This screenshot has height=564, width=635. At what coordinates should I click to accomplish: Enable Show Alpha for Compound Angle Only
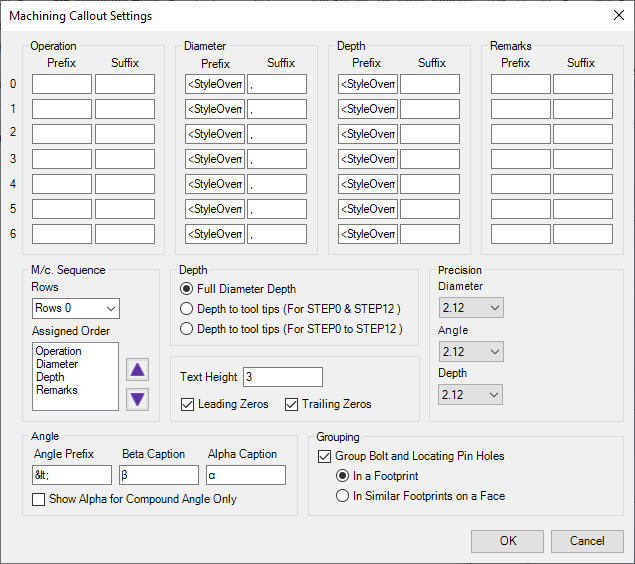tap(39, 499)
